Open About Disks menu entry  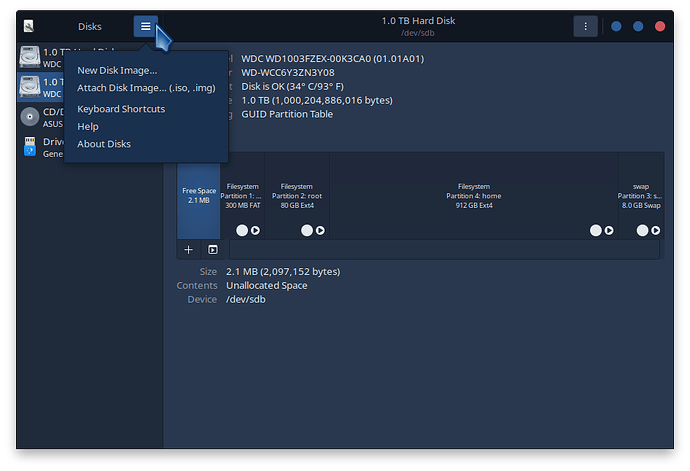pos(104,144)
